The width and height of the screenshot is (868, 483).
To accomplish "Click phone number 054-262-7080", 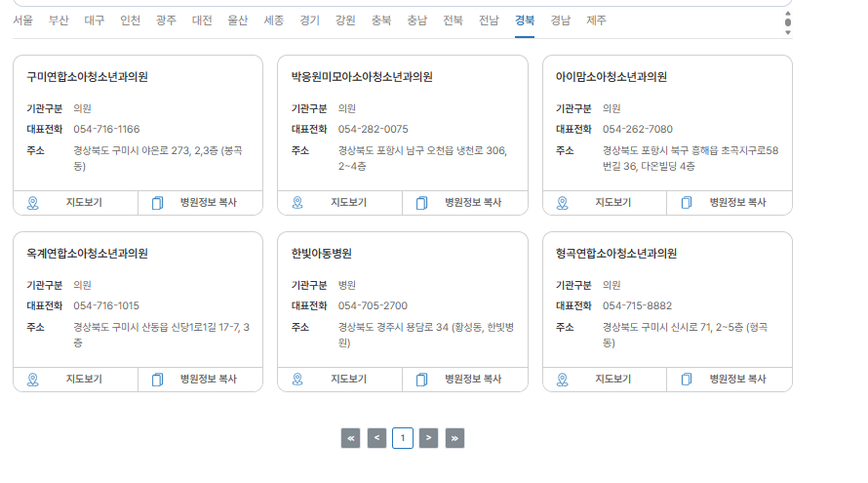I will [x=638, y=129].
